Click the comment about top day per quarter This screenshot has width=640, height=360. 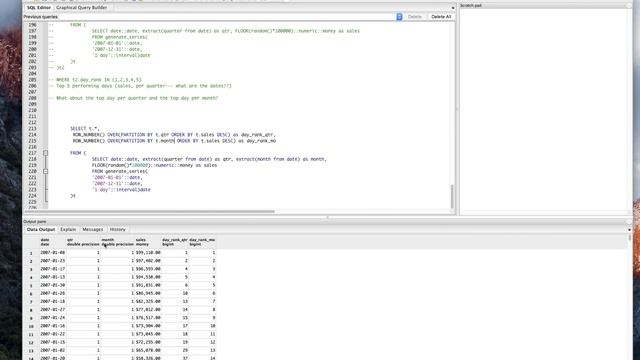coord(133,98)
